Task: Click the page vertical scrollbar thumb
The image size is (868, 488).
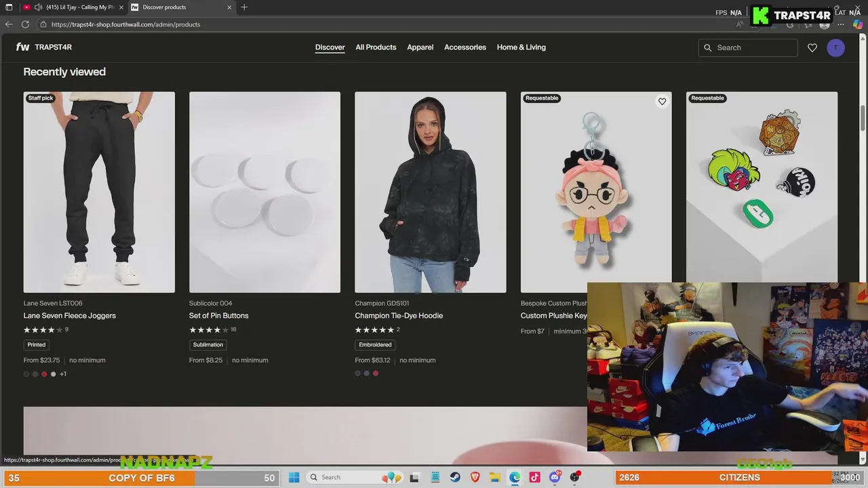Action: click(863, 119)
